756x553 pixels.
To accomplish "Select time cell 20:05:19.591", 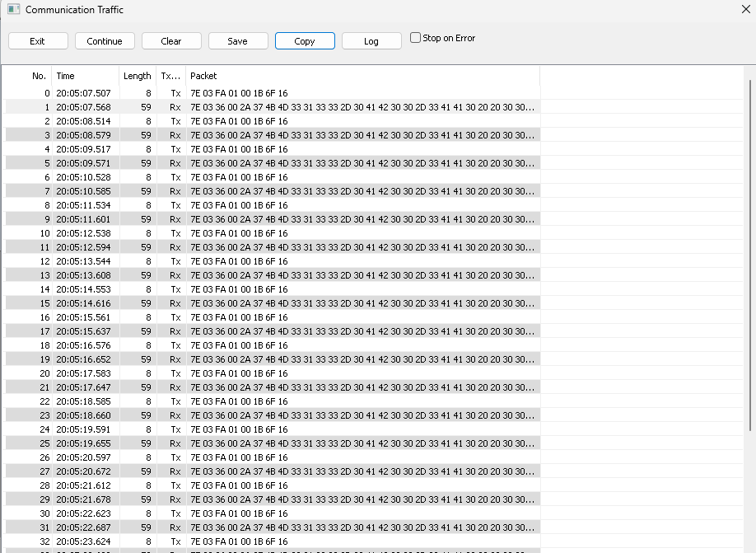I will tap(83, 429).
